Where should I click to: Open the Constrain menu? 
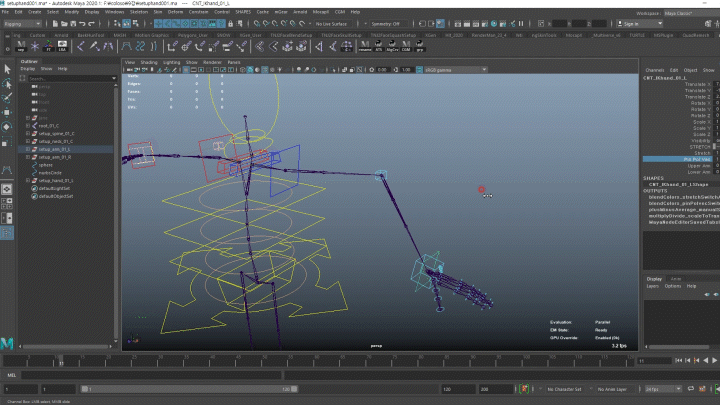(198, 12)
